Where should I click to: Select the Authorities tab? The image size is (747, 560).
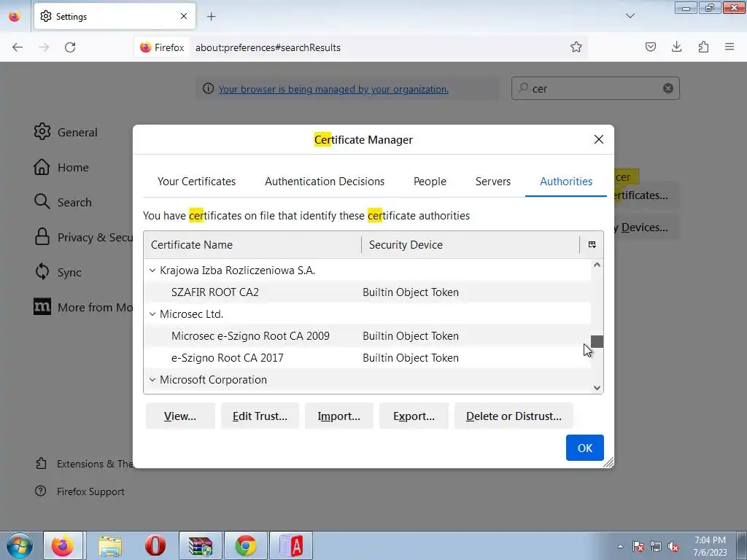(566, 182)
